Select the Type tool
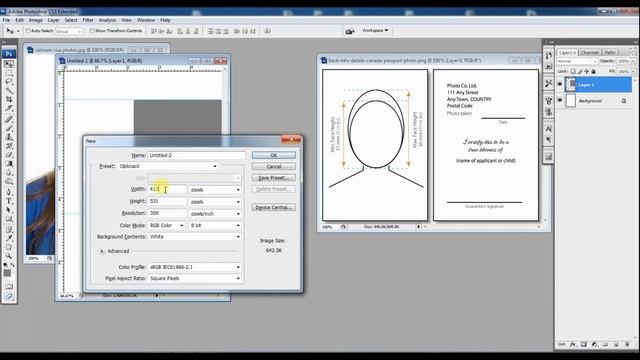The height and width of the screenshot is (360, 640). [x=9, y=201]
